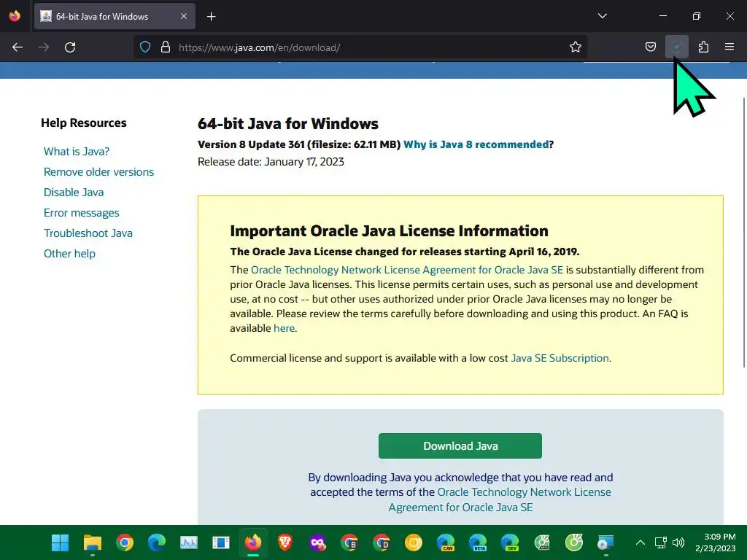Open the highlighted downloads toolbar button
Screen dimensions: 747x560
tap(676, 47)
